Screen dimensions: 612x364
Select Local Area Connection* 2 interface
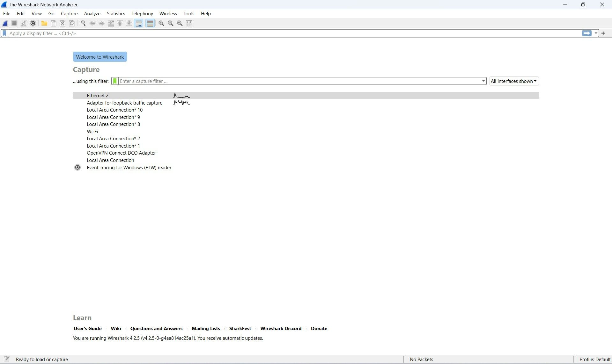coord(306,138)
